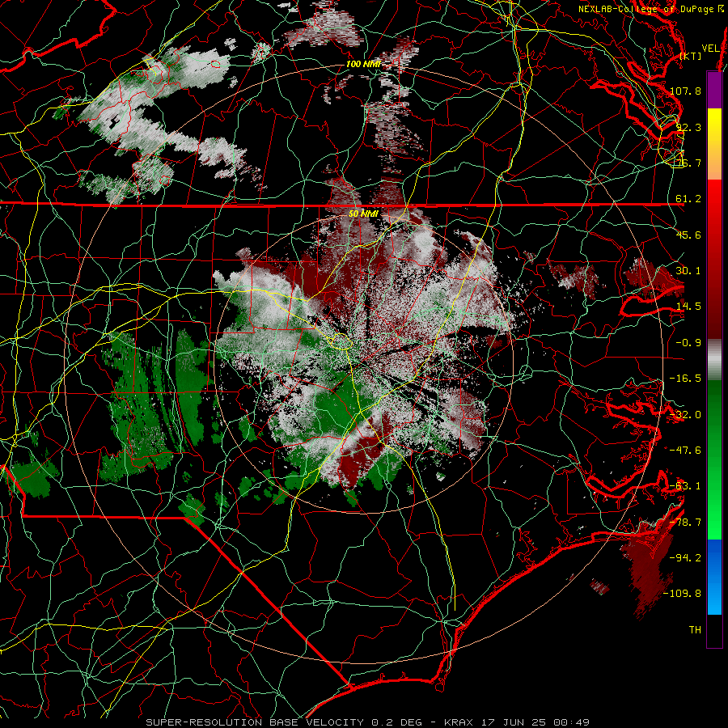Click the VEL legend title
Image resolution: width=728 pixels, height=728 pixels.
(x=711, y=49)
